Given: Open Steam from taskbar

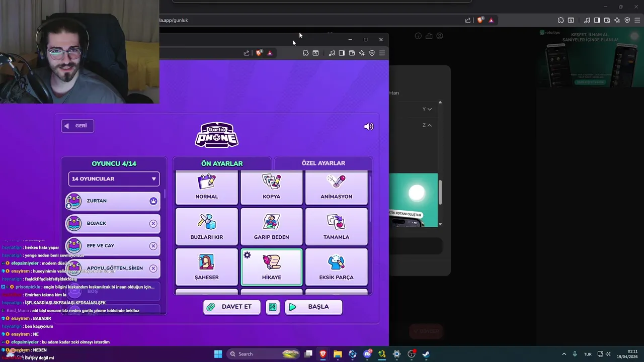Looking at the screenshot, I should tap(426, 354).
